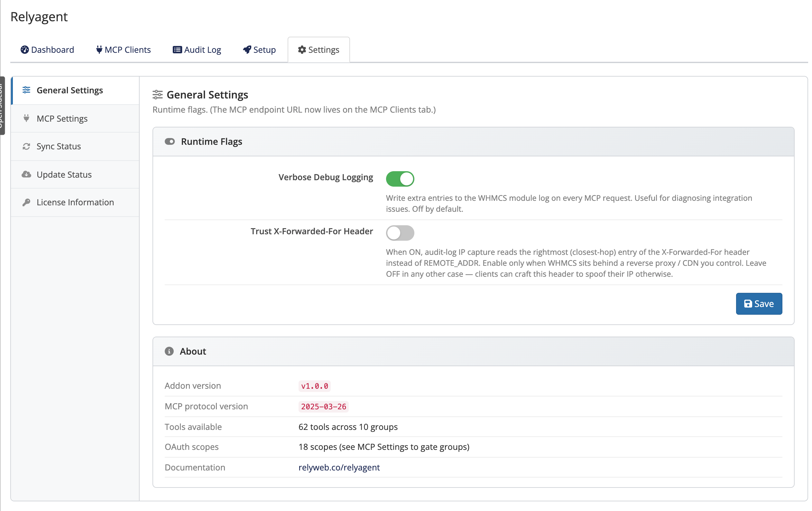This screenshot has width=812, height=511.
Task: Click the Relyagent page title
Action: [39, 16]
